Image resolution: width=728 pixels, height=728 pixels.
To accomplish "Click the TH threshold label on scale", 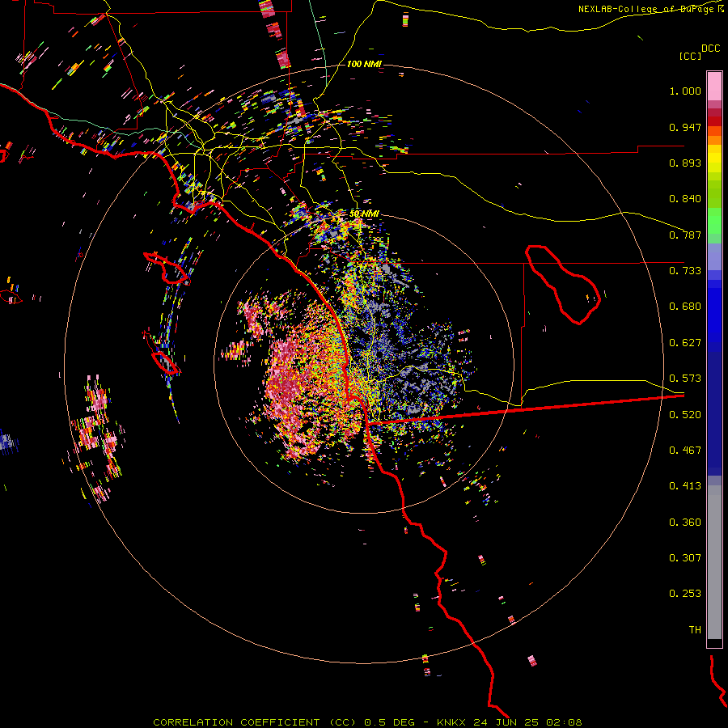I will pos(695,630).
